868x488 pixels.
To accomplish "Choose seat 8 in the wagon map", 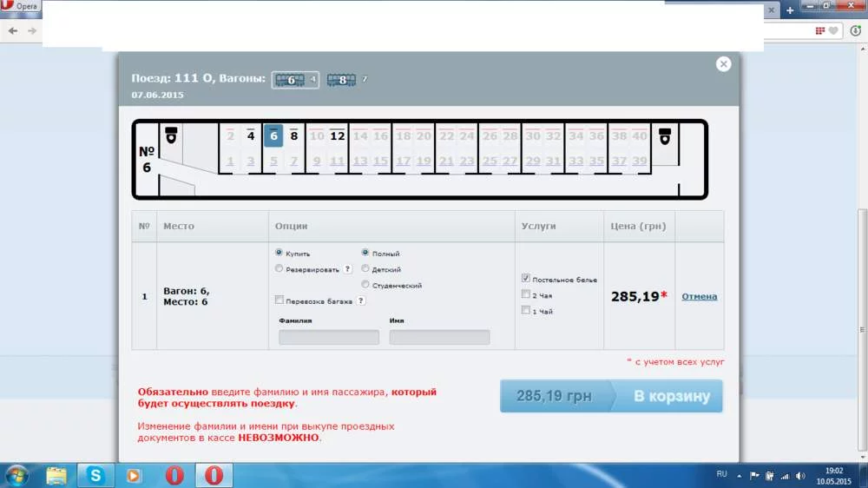I will point(294,135).
